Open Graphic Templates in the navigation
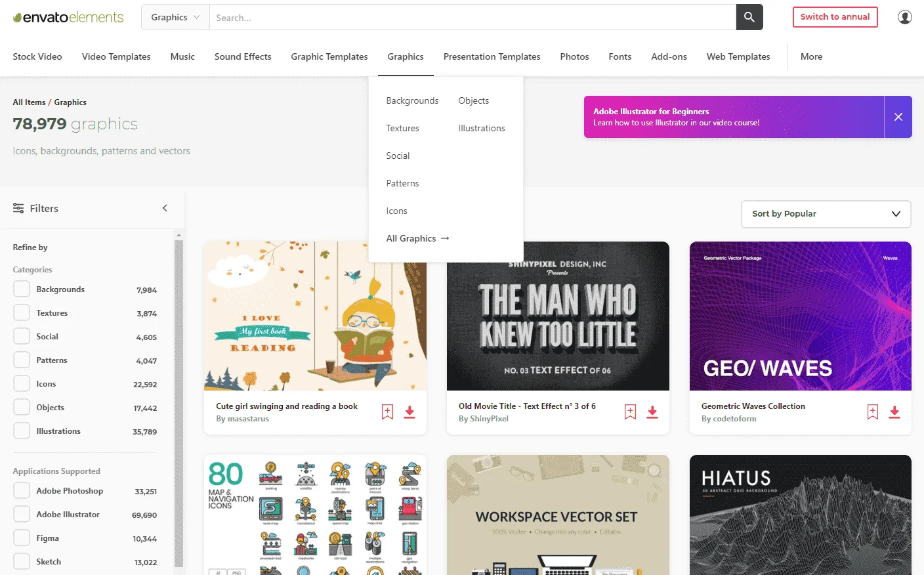 329,56
